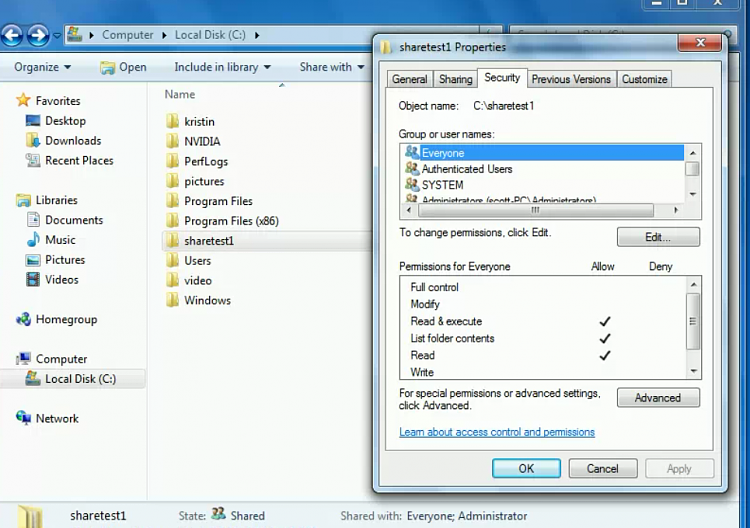The width and height of the screenshot is (750, 528).
Task: Click the Users folder icon
Action: click(172, 260)
